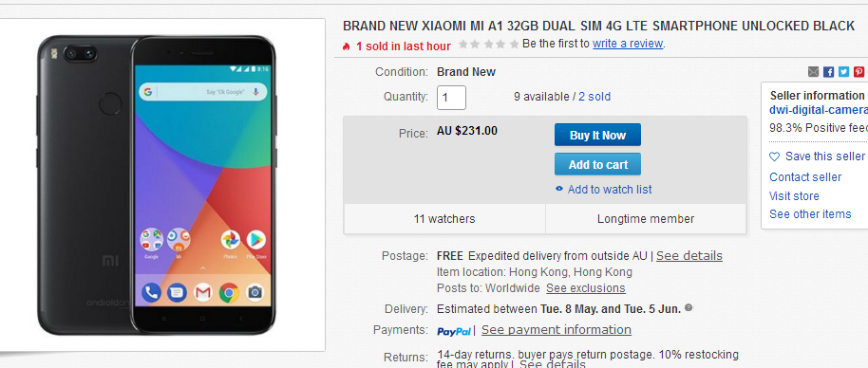Click the 2 sold link
Screen dimensions: 868x368
point(594,97)
